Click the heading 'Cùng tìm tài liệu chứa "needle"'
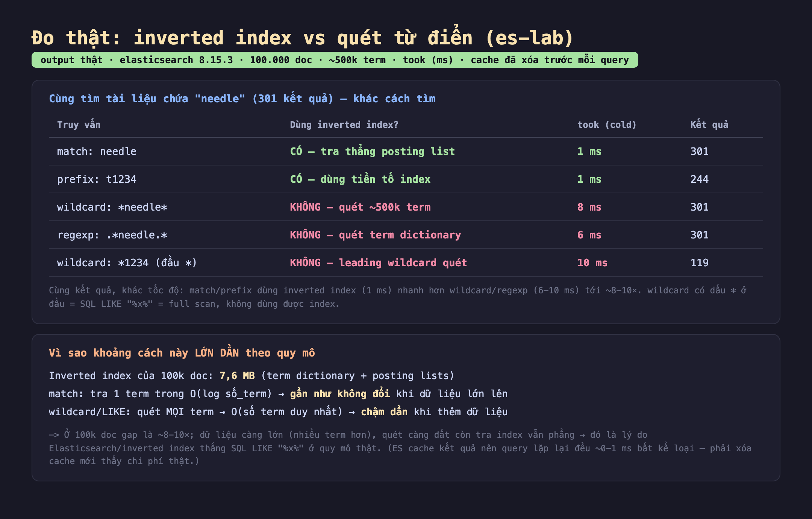Image resolution: width=812 pixels, height=519 pixels. point(242,99)
